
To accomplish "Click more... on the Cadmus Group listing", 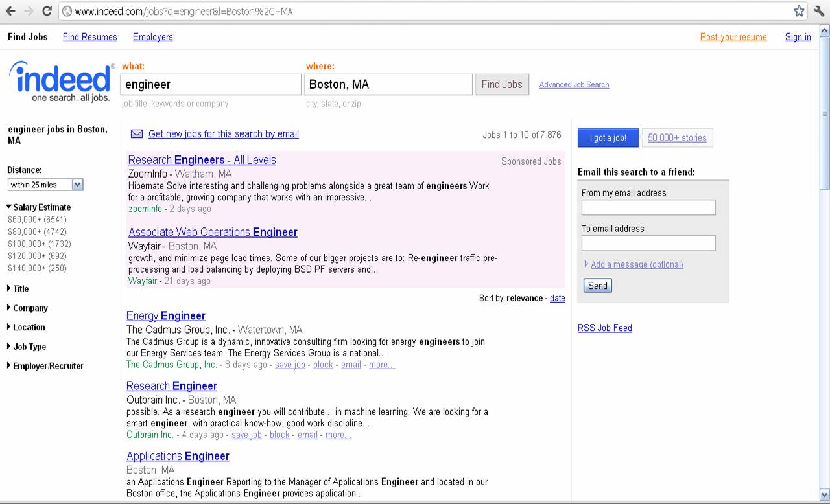I will coord(382,365).
